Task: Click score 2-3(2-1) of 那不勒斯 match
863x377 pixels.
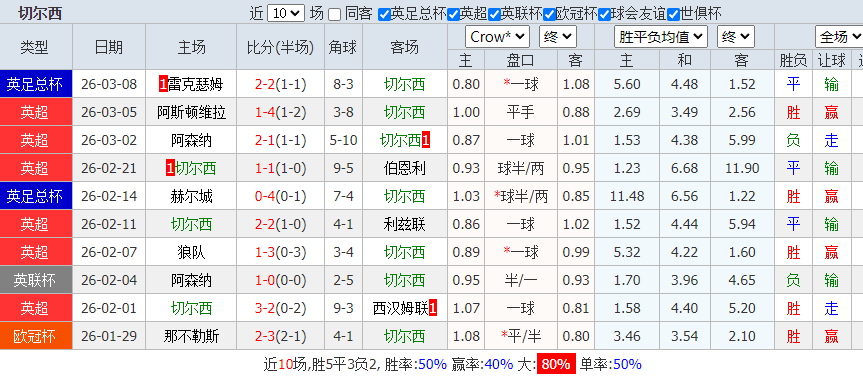Action: pos(280,336)
